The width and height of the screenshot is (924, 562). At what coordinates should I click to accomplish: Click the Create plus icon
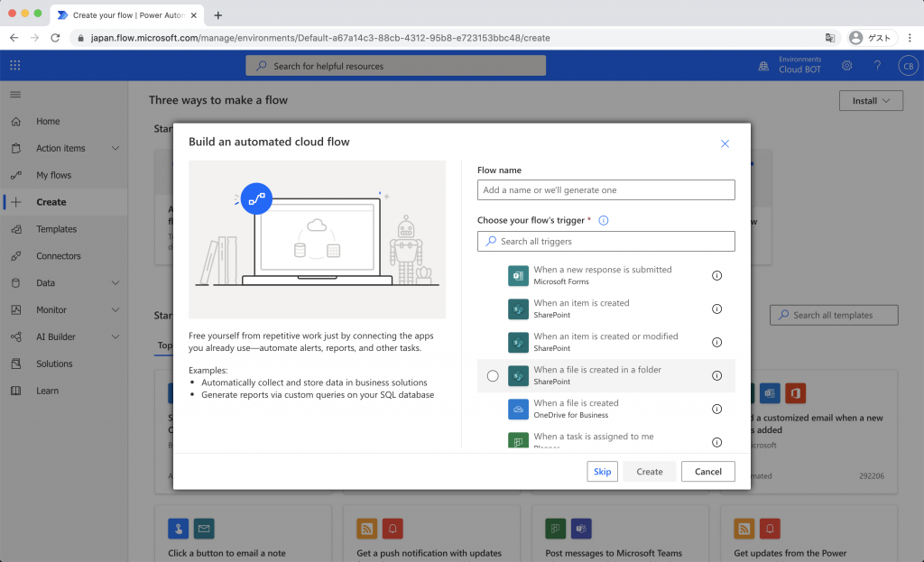tap(16, 202)
